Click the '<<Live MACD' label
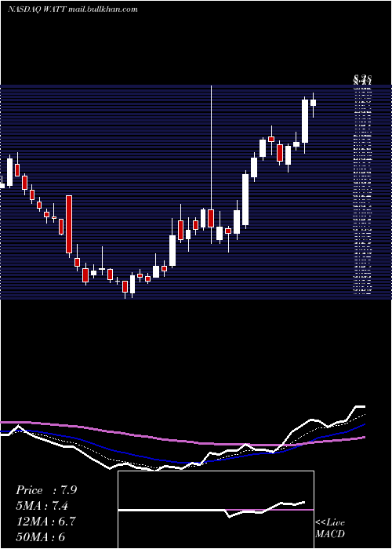 click(330, 529)
